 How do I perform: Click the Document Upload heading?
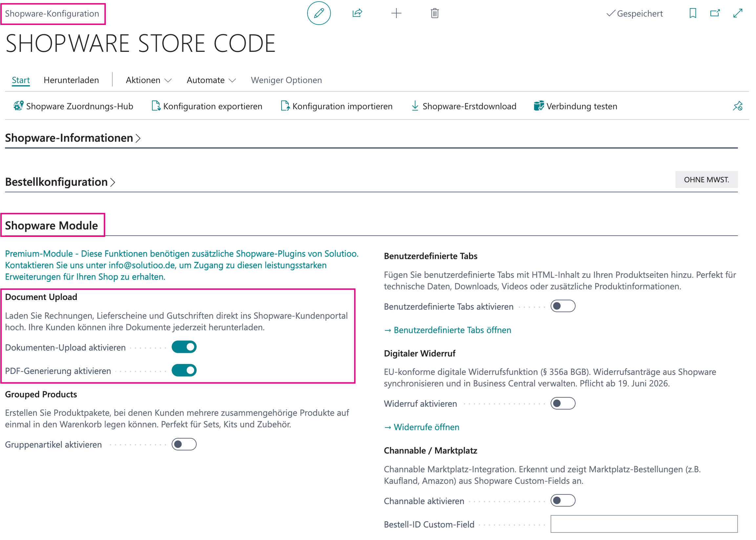(41, 297)
